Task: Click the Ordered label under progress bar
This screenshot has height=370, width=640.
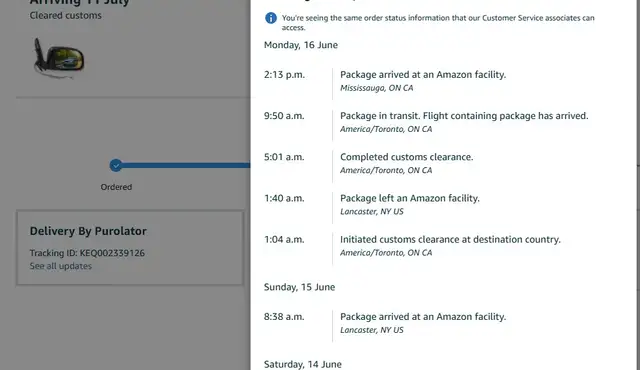Action: pos(116,187)
